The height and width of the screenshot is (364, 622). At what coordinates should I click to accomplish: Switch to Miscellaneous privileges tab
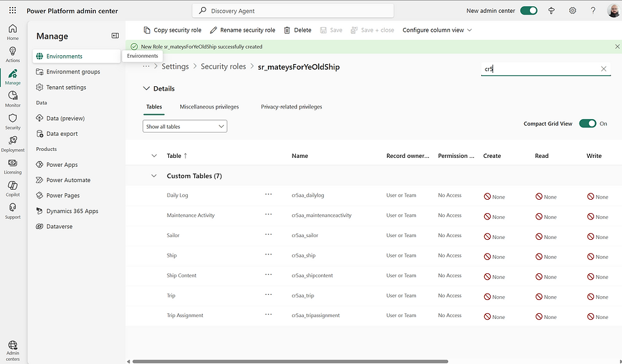209,107
